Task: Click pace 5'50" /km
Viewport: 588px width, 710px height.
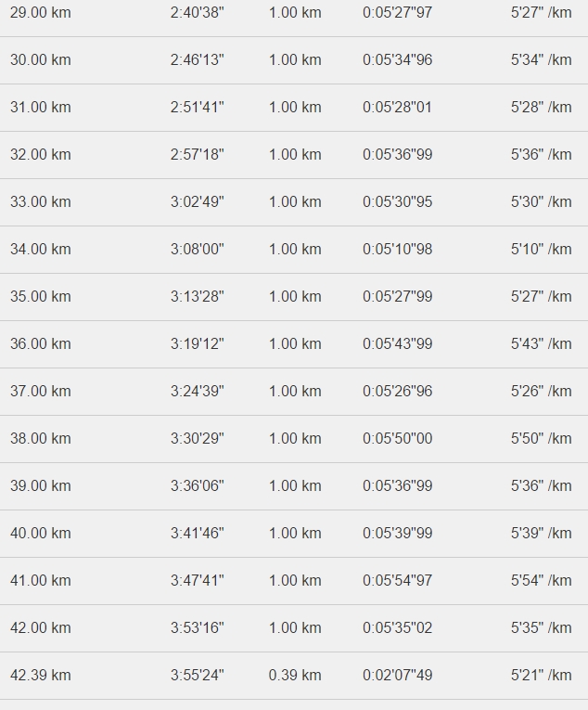Action: [x=541, y=438]
